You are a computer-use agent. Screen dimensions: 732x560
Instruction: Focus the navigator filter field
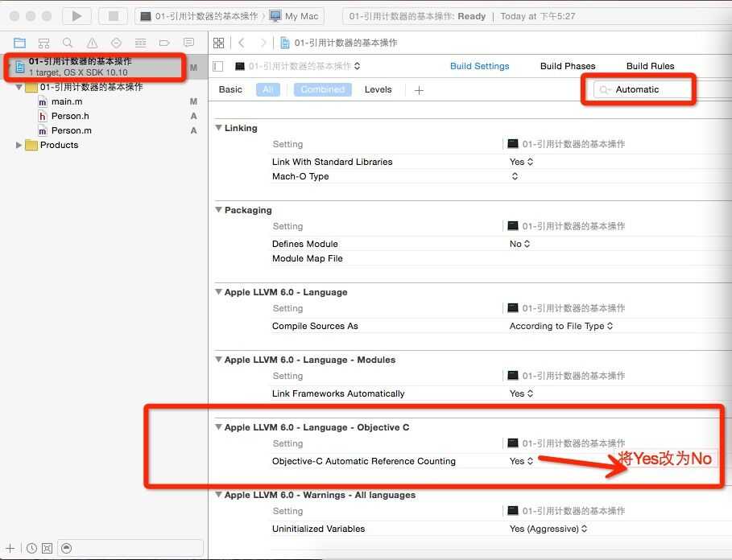[x=130, y=549]
